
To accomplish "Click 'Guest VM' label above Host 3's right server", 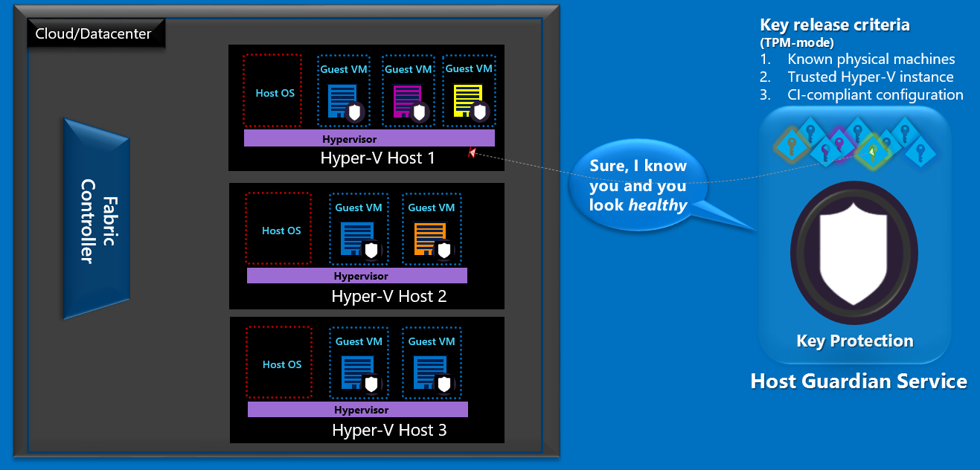I will [x=432, y=341].
